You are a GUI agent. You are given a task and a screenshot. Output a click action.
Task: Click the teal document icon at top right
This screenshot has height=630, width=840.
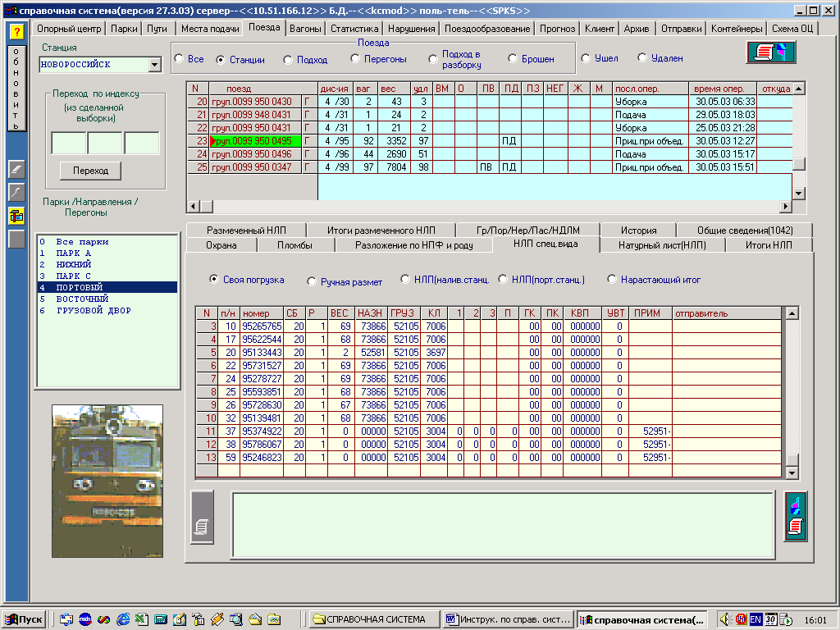pyautogui.click(x=770, y=52)
